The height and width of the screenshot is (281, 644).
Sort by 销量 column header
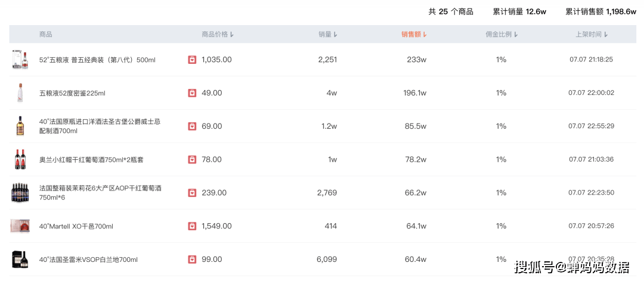pyautogui.click(x=328, y=35)
